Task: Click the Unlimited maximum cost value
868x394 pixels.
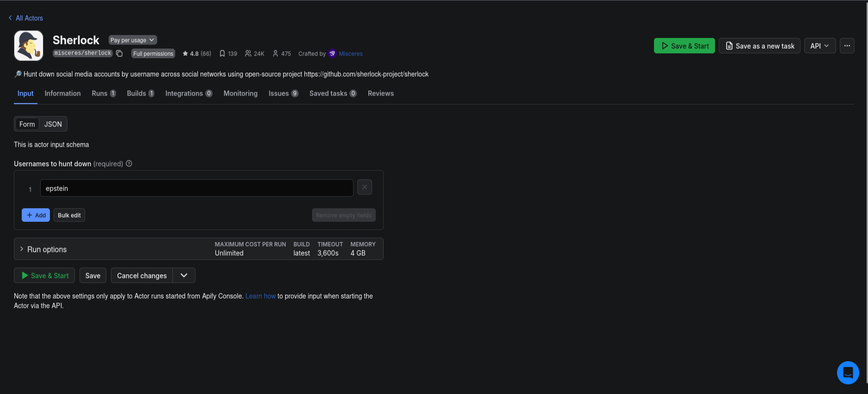Action: (x=229, y=253)
